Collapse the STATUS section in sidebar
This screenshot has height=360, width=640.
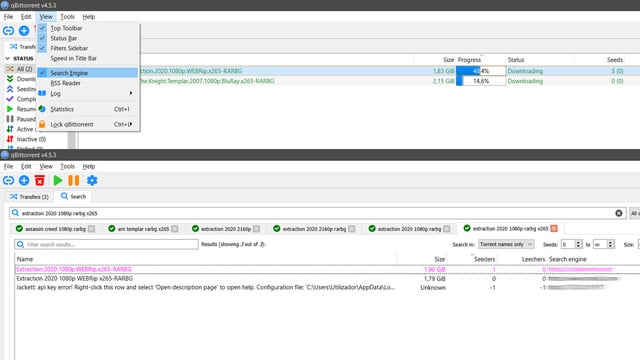pos(7,58)
